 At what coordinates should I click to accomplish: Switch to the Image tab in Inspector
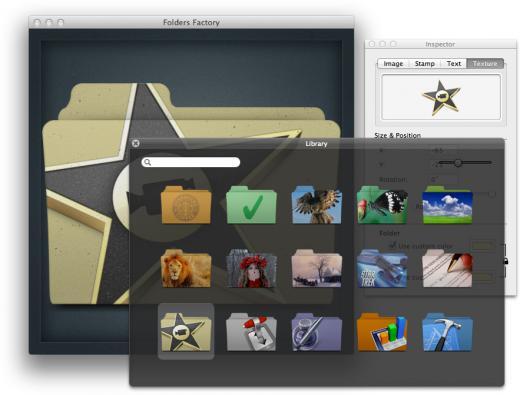(393, 63)
